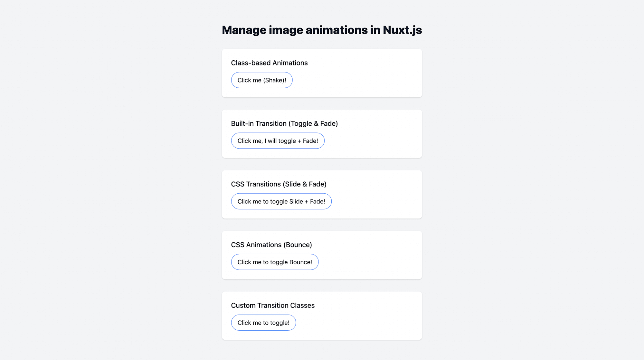Screen dimensions: 644x360
Task: Click 'Built-in Transition (Toggle & Fade)' heading
Action: click(285, 123)
